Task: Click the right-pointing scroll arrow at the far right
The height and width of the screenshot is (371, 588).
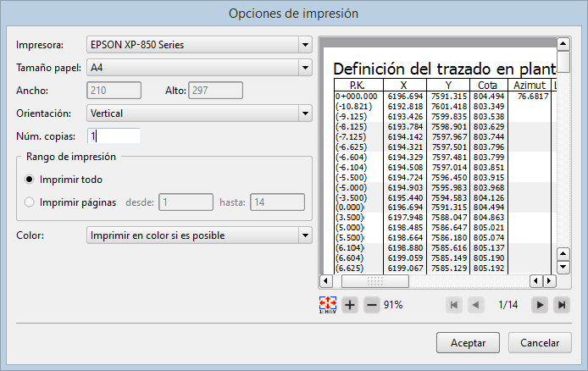Action: click(x=549, y=280)
